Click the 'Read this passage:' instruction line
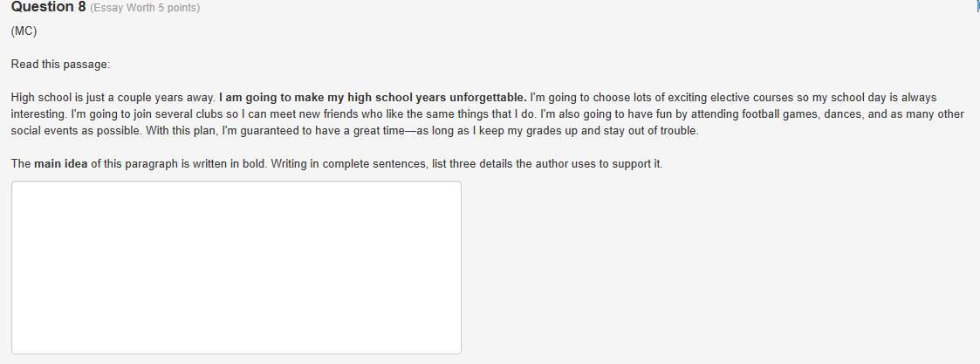 (60, 65)
